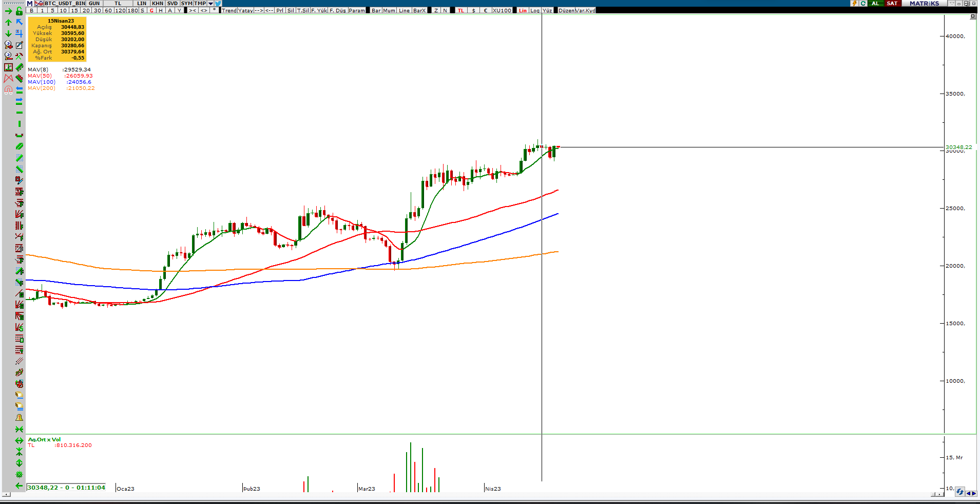Select the 60 minute timeframe

108,10
